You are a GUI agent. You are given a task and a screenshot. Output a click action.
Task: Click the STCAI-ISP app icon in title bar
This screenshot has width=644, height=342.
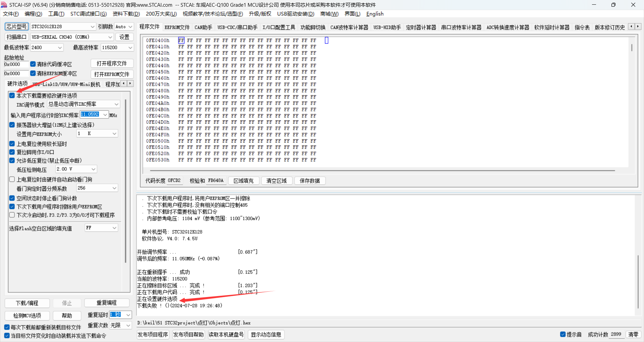point(4,5)
